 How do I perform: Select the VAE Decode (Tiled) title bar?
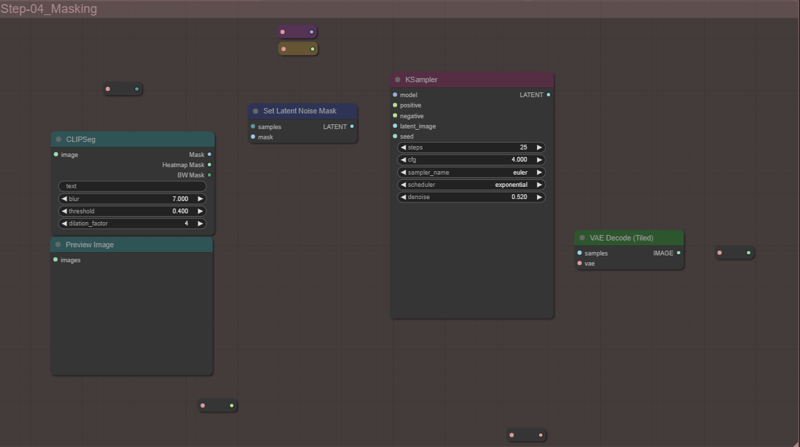tap(629, 238)
